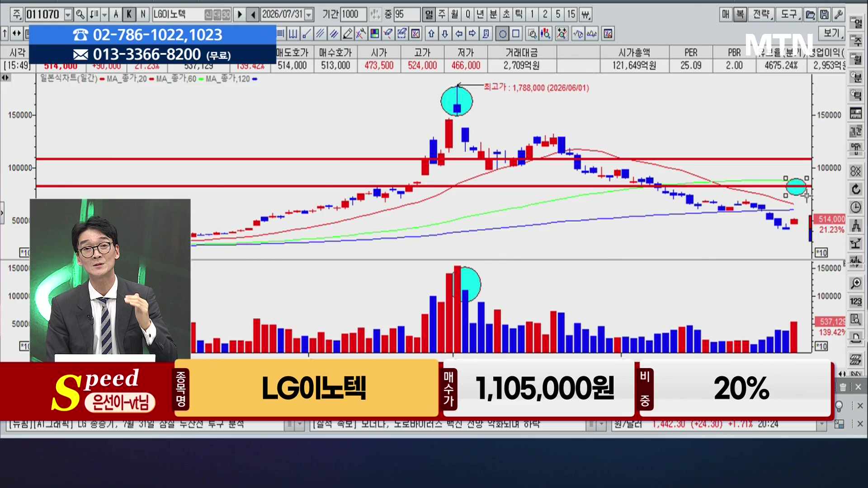Click the up arrow marker tool
The width and height of the screenshot is (868, 488).
click(x=431, y=33)
